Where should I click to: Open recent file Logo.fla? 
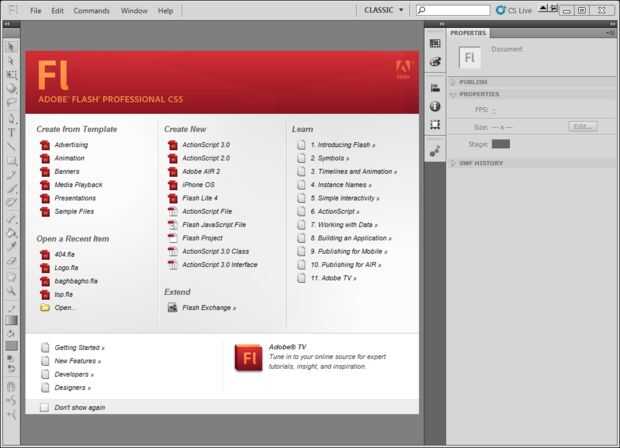[x=66, y=268]
